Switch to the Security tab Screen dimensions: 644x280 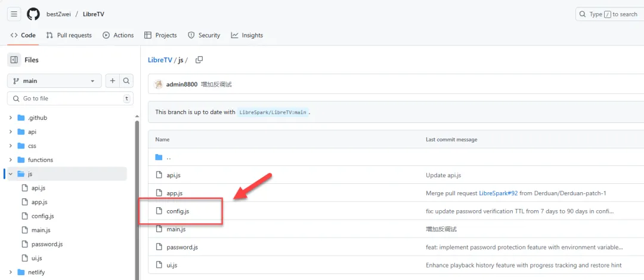[x=204, y=35]
